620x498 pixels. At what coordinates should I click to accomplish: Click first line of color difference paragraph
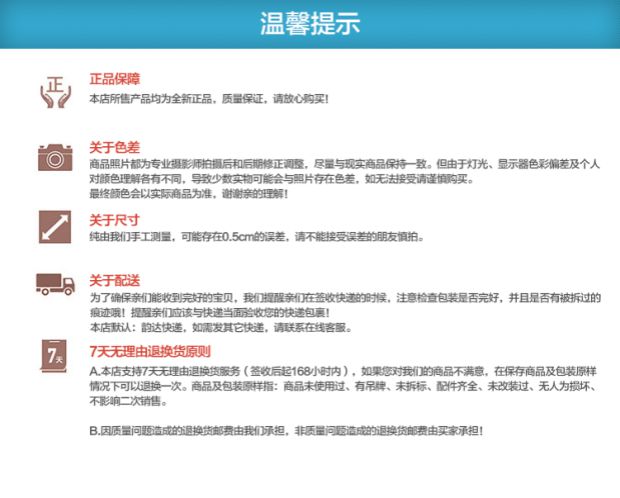pyautogui.click(x=344, y=164)
